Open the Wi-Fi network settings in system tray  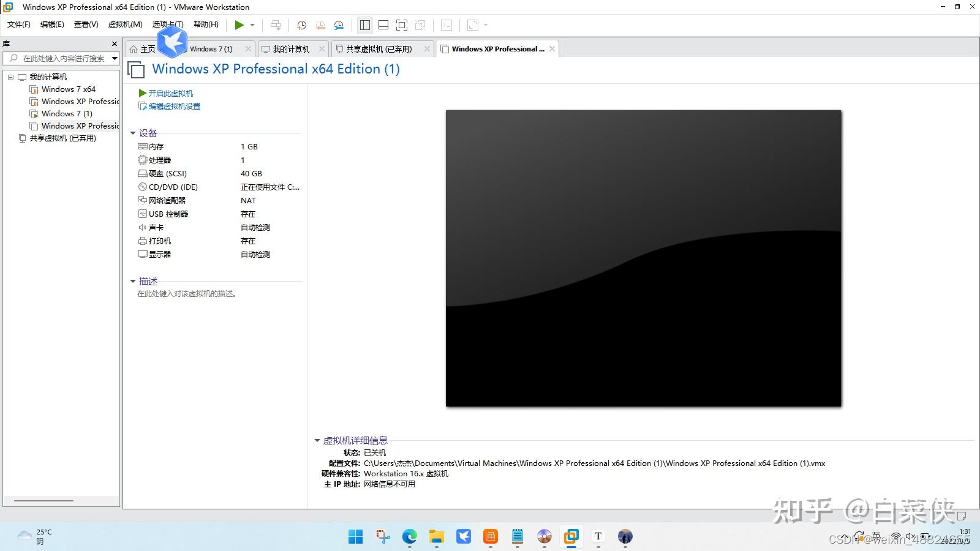click(895, 537)
